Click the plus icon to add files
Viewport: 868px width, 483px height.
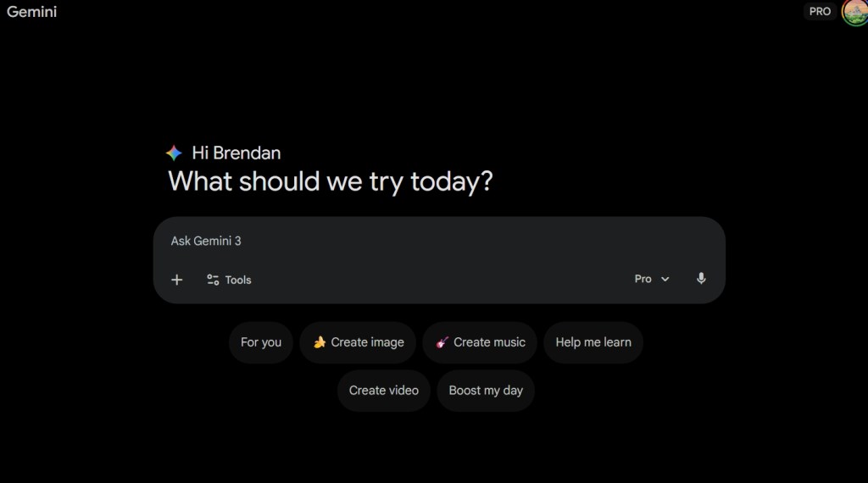pos(176,280)
